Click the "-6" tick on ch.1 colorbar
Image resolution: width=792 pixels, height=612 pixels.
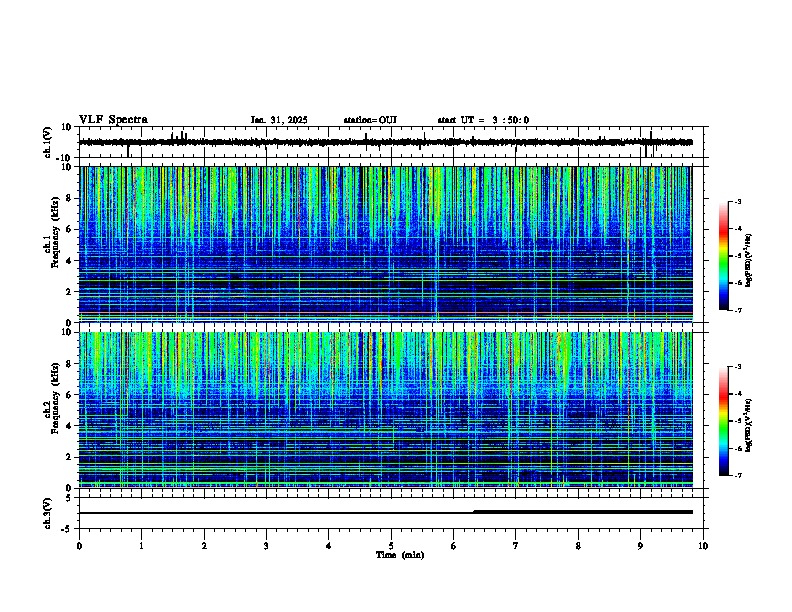tap(737, 283)
